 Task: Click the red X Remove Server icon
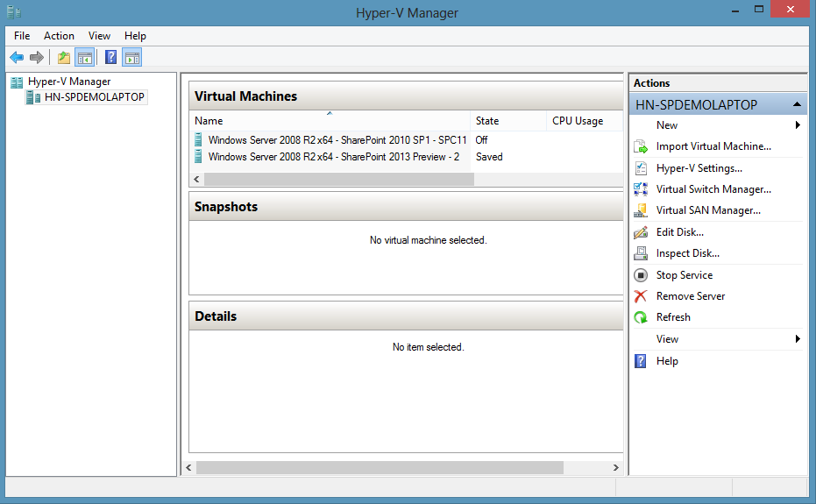pyautogui.click(x=641, y=295)
